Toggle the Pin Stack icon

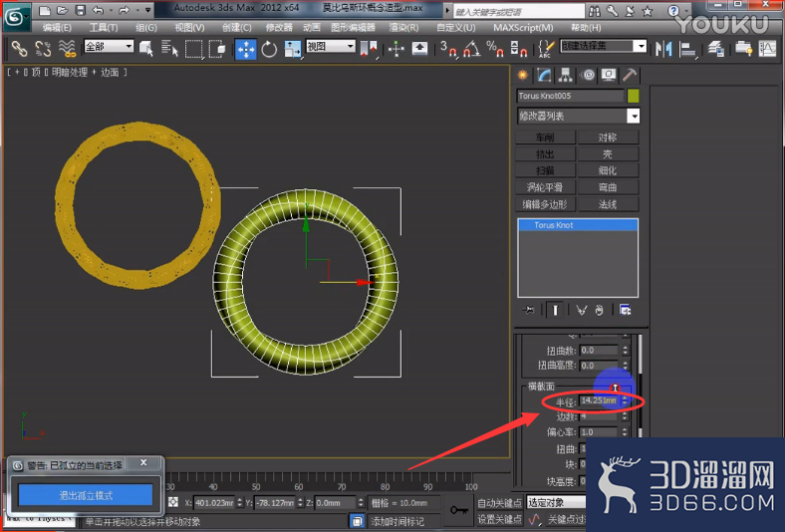pyautogui.click(x=529, y=310)
